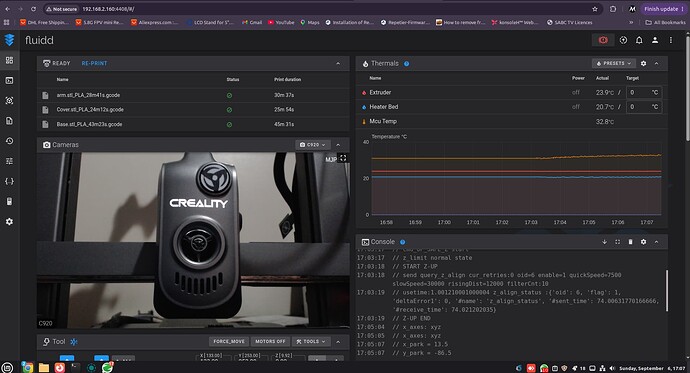
Task: Open the Tune page in the sidebar
Action: tap(9, 161)
